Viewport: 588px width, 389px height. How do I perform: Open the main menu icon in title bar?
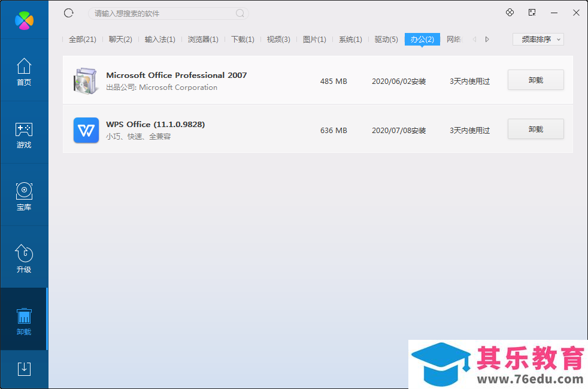[x=532, y=13]
